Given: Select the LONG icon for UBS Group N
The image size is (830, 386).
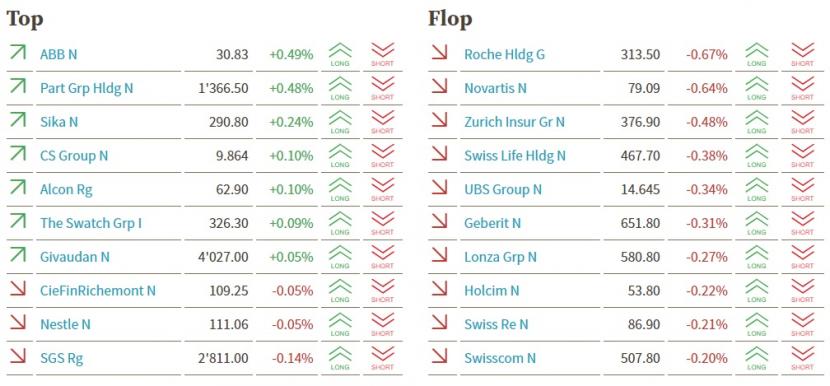Looking at the screenshot, I should 756,190.
